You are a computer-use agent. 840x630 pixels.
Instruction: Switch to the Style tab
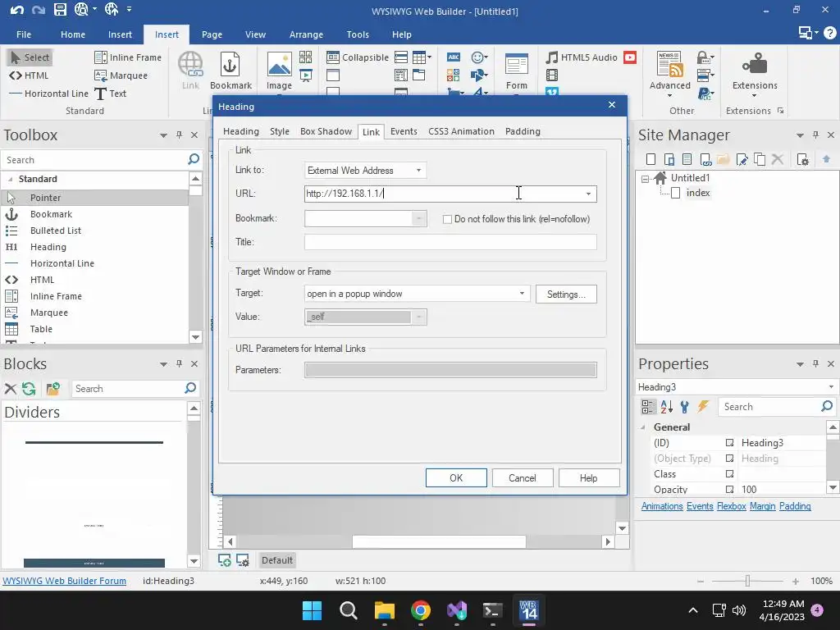point(279,131)
